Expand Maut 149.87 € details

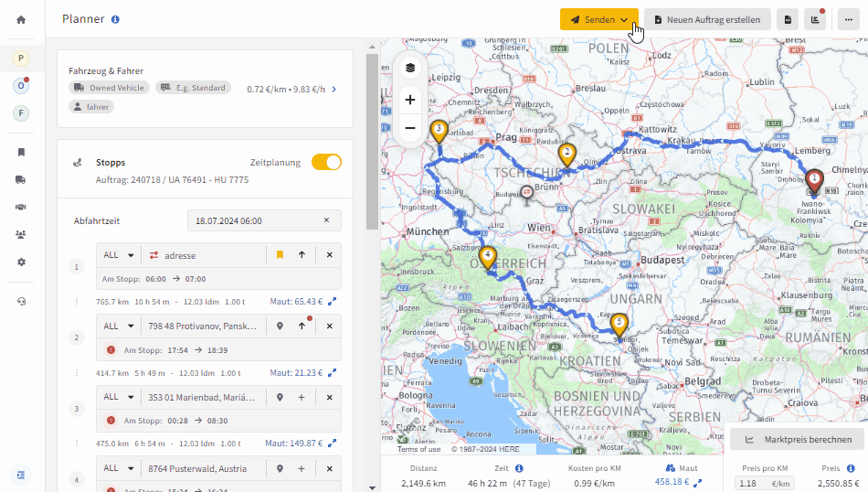[333, 444]
